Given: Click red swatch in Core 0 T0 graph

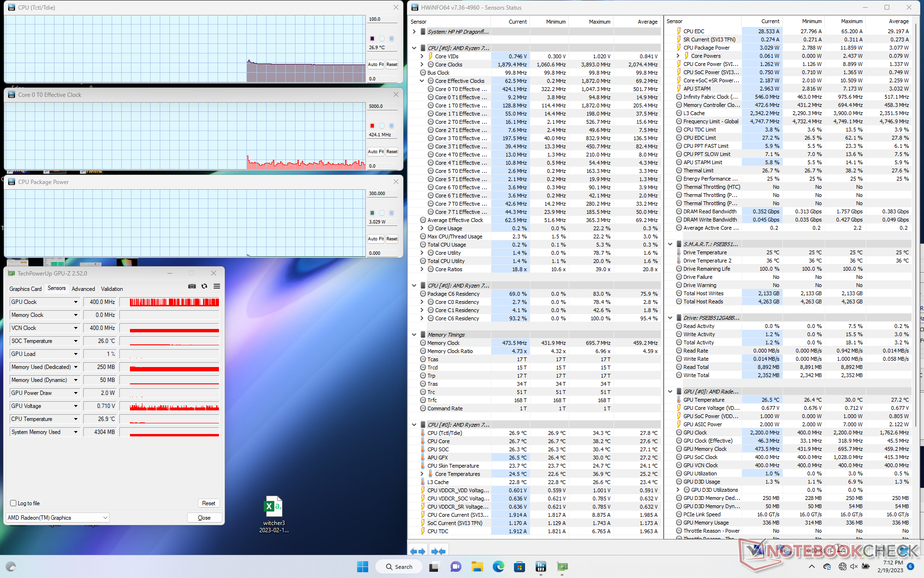Looking at the screenshot, I should coord(372,126).
